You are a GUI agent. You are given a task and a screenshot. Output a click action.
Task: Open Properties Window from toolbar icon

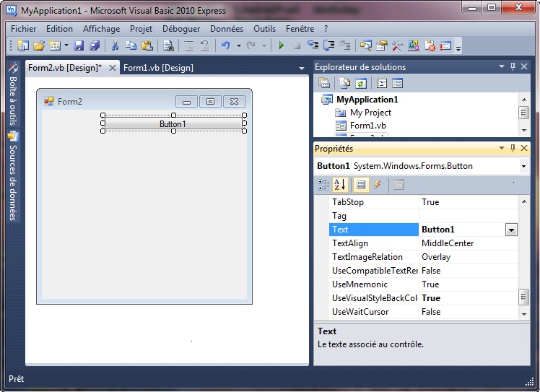click(x=382, y=45)
